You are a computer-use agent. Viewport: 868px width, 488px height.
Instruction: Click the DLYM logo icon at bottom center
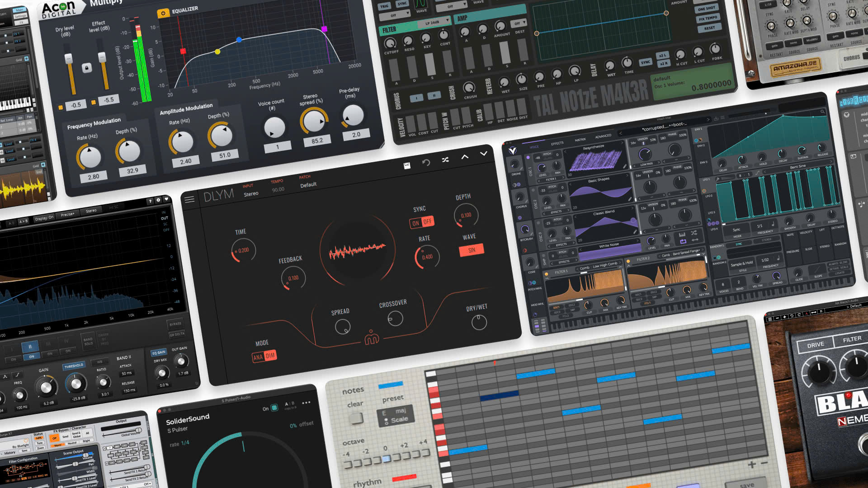pos(372,337)
